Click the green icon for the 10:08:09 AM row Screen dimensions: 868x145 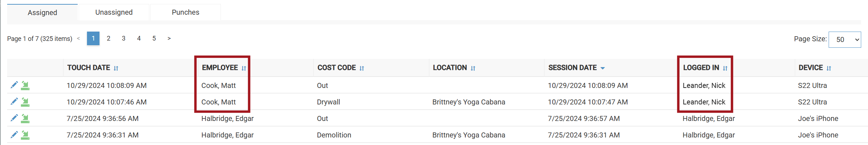pyautogui.click(x=25, y=85)
